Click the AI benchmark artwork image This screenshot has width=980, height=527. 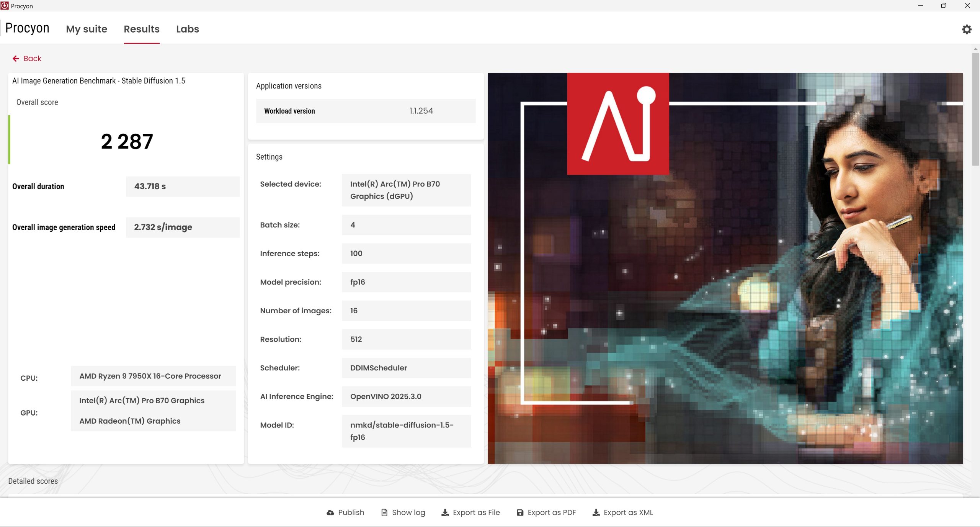(x=725, y=268)
